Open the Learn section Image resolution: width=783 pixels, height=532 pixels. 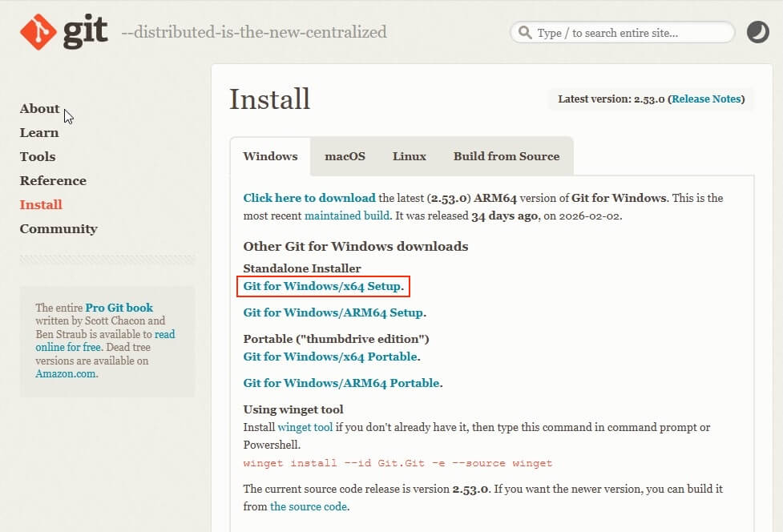(39, 132)
